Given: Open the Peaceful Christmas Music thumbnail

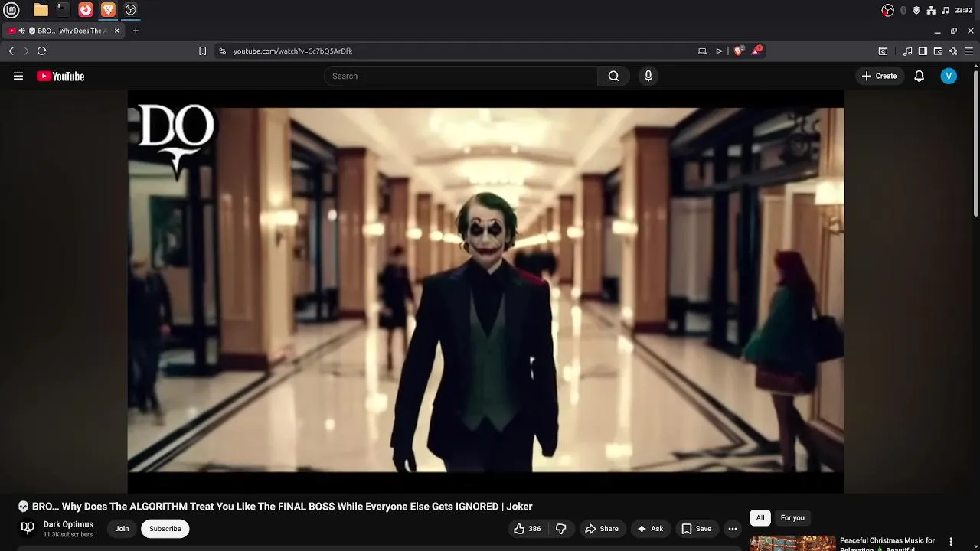Looking at the screenshot, I should pos(792,543).
